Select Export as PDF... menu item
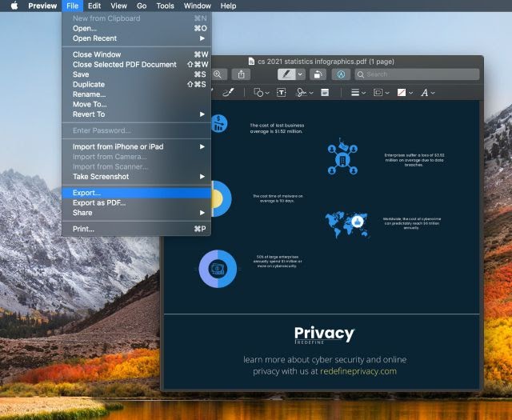 [x=100, y=203]
